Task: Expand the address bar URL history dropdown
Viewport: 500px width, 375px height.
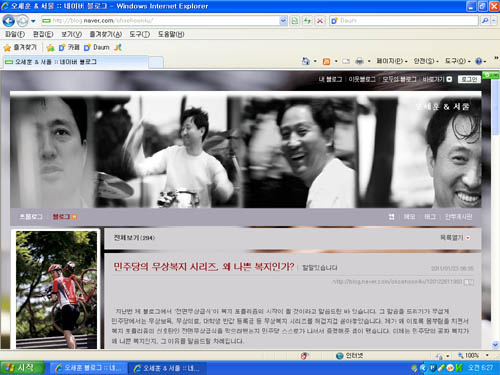Action: (x=283, y=21)
